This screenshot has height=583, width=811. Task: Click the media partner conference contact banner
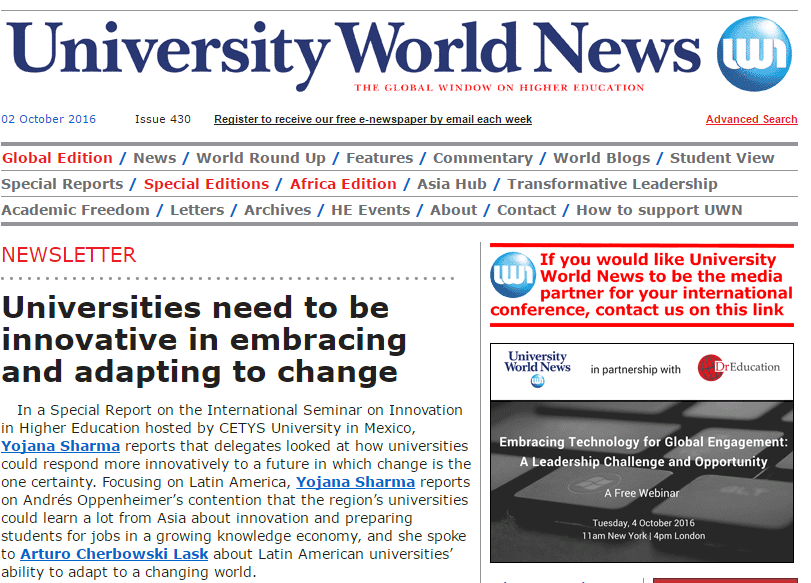pos(641,285)
